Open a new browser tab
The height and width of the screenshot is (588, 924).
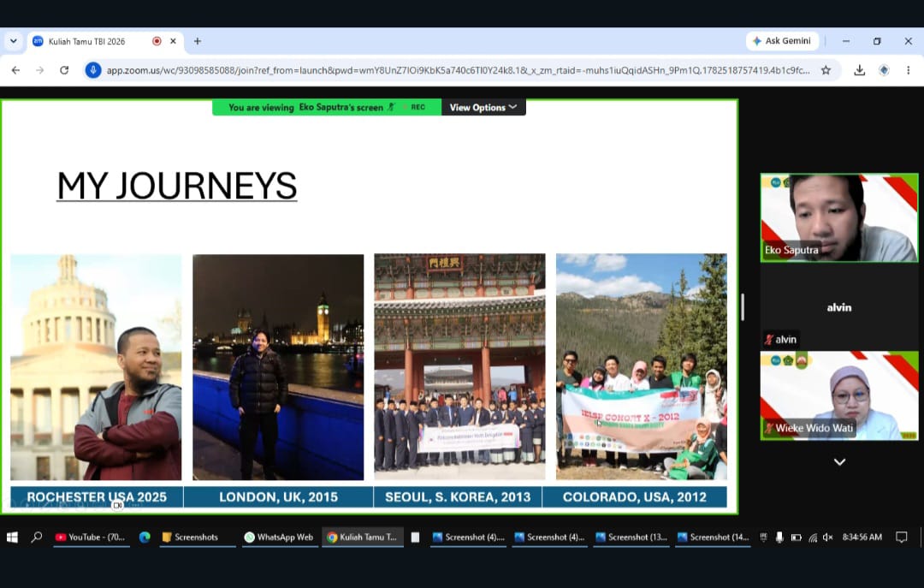(198, 41)
